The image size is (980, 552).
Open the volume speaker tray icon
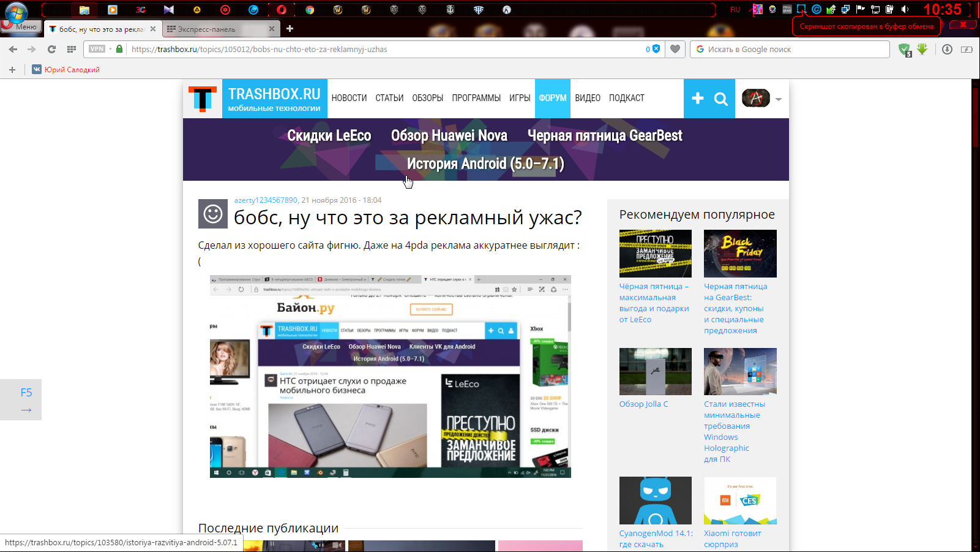905,9
